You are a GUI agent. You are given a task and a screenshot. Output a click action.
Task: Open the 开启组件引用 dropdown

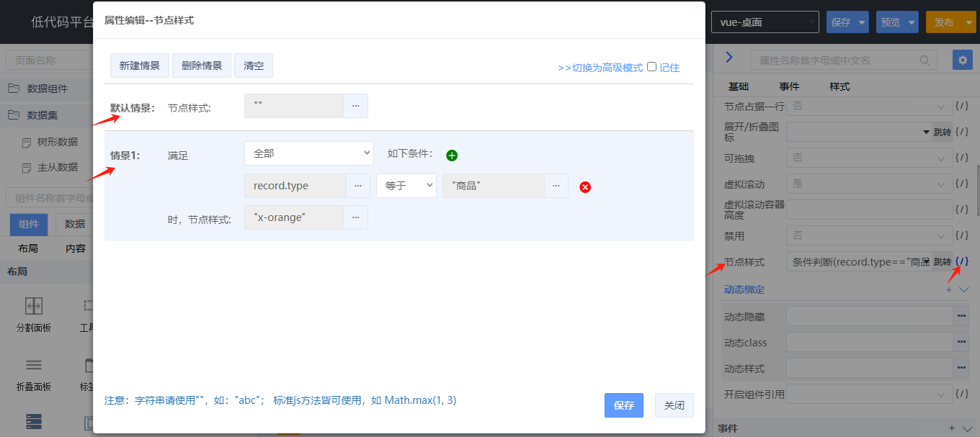click(x=870, y=395)
